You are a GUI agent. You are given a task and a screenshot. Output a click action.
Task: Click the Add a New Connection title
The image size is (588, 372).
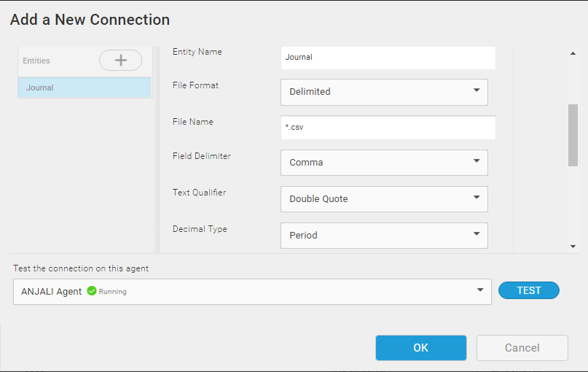(90, 20)
